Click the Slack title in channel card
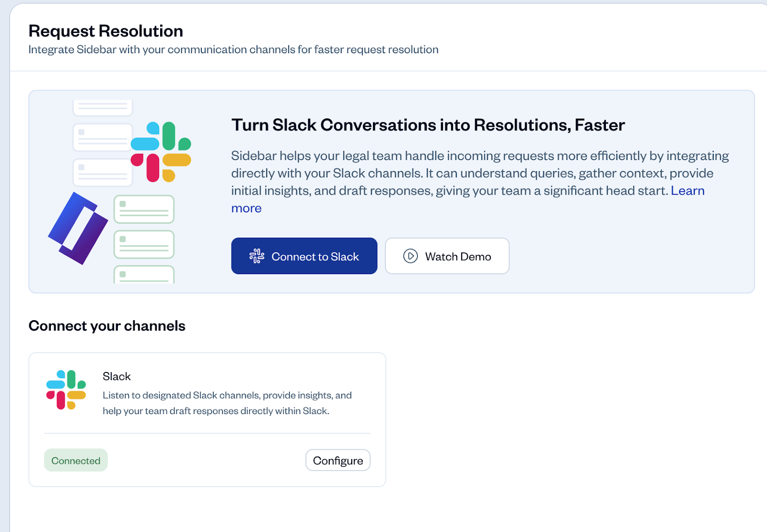 116,376
